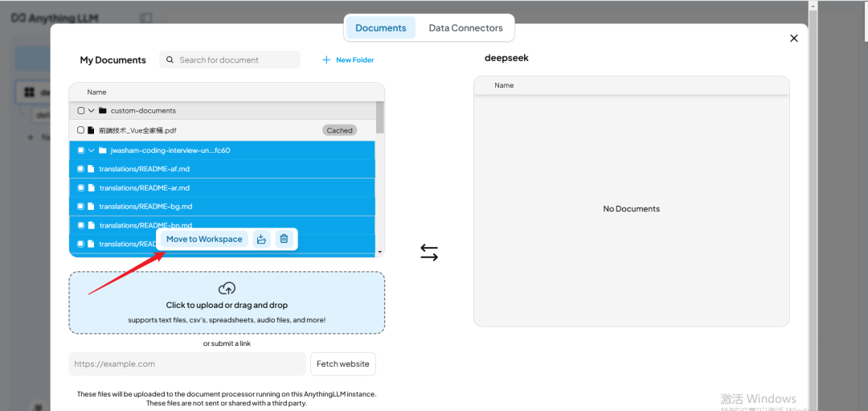
Task: Click the document list scrollbar thumb
Action: tap(379, 117)
